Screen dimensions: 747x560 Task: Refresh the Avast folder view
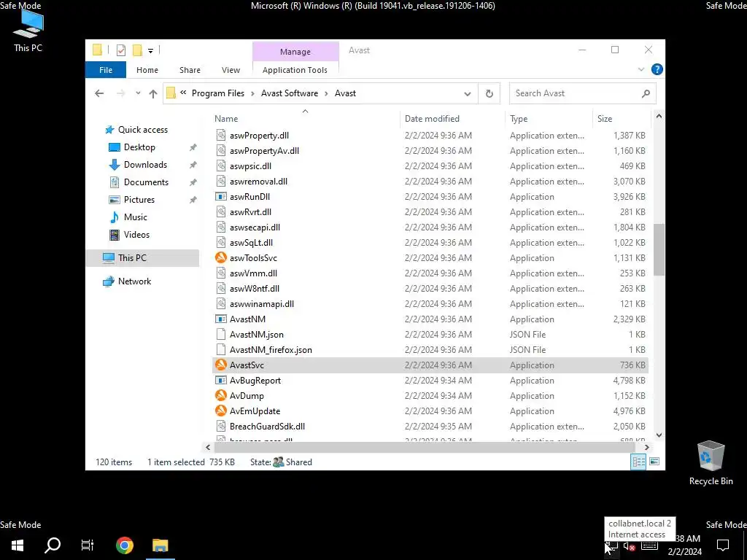pos(489,93)
